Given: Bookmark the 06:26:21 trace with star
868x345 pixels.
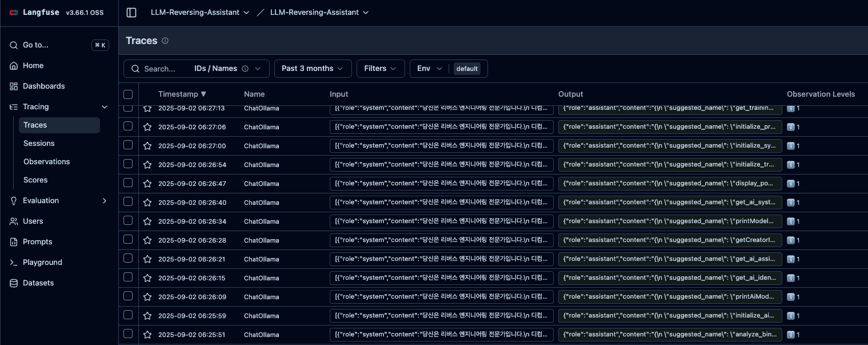Looking at the screenshot, I should [x=147, y=259].
